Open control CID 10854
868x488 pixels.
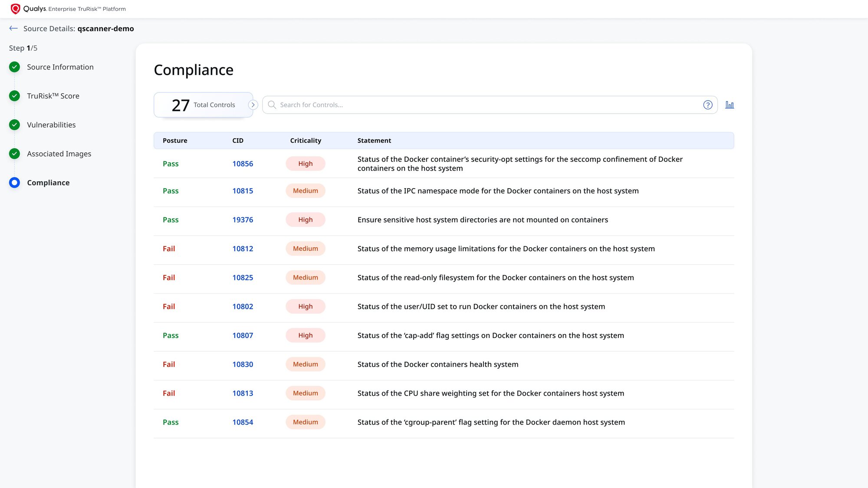pos(243,422)
